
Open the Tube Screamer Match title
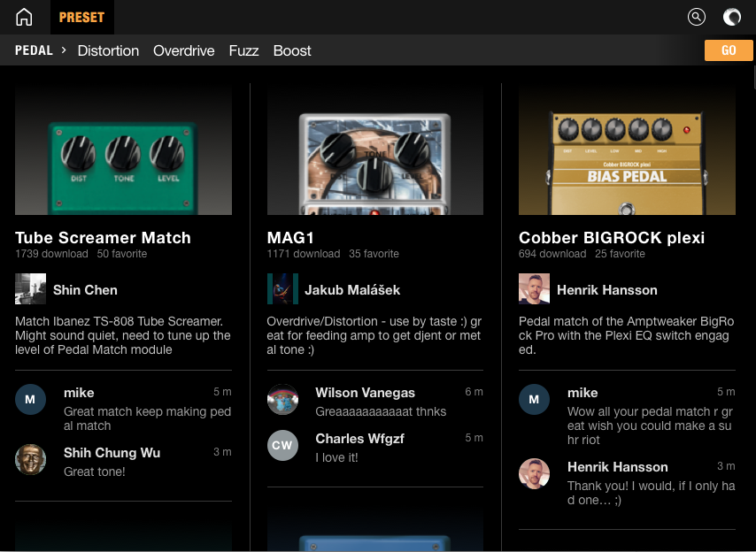tap(103, 237)
